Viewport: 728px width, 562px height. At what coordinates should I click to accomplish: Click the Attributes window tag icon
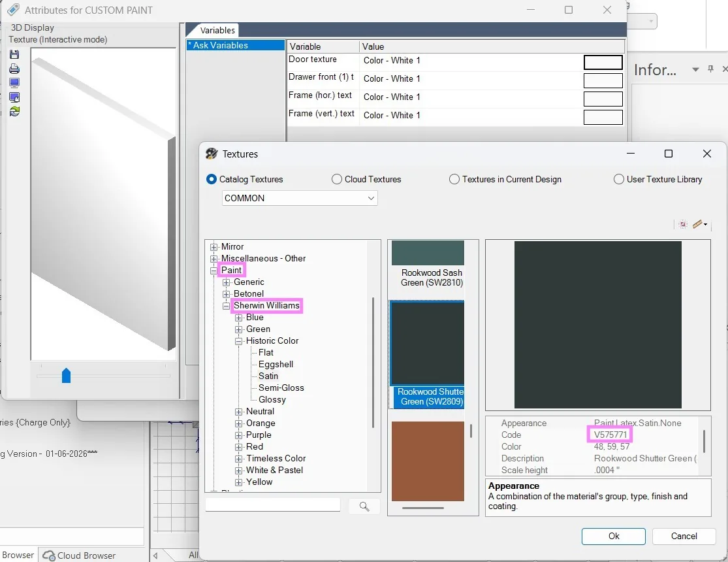pos(14,10)
